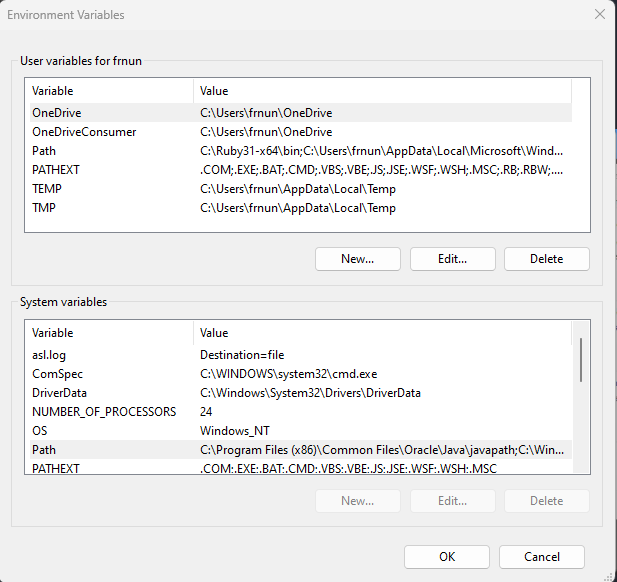
Task: Select the DriverData system variable
Action: [60, 392]
